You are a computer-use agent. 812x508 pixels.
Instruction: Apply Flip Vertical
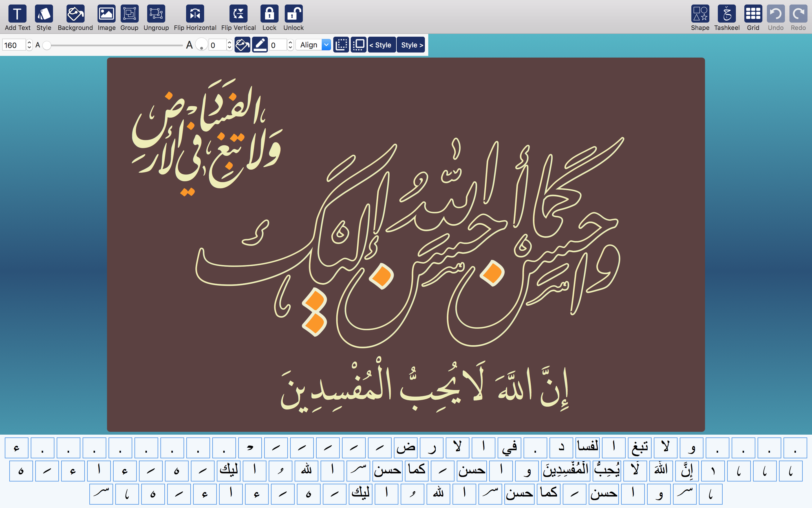[x=238, y=18]
